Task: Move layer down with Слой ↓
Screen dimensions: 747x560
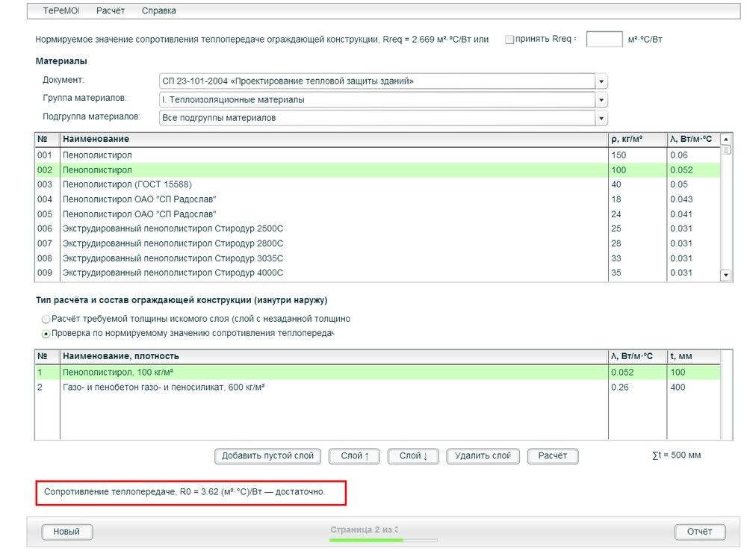Action: [413, 456]
